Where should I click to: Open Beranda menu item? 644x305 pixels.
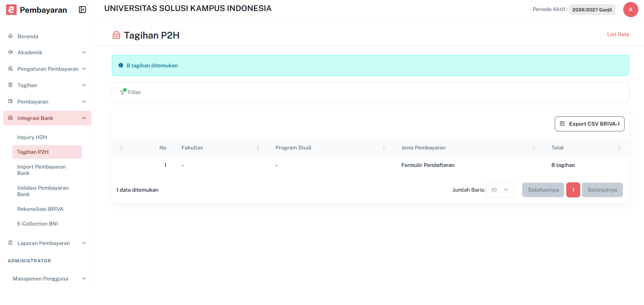pos(47,36)
